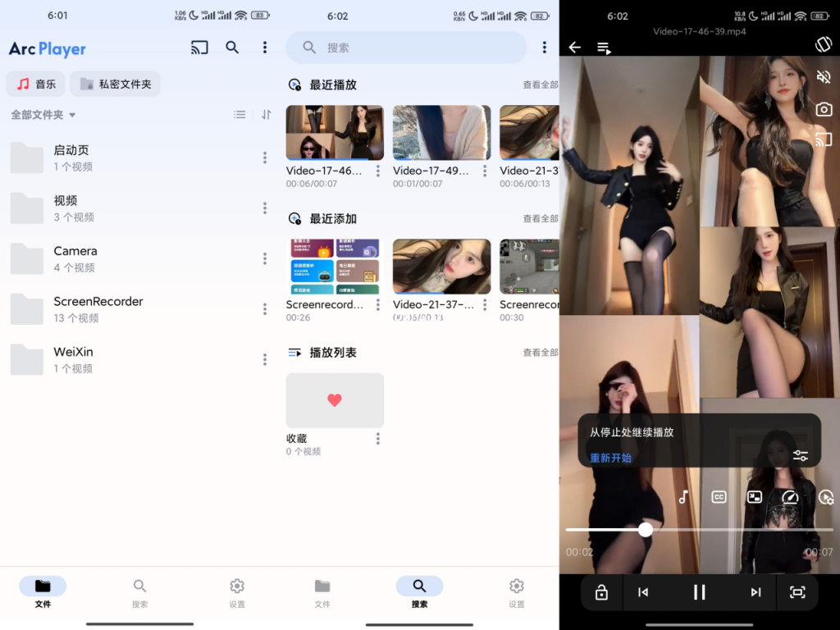The image size is (840, 630).
Task: Open more options for ScreenRecorder folder
Action: (x=265, y=309)
